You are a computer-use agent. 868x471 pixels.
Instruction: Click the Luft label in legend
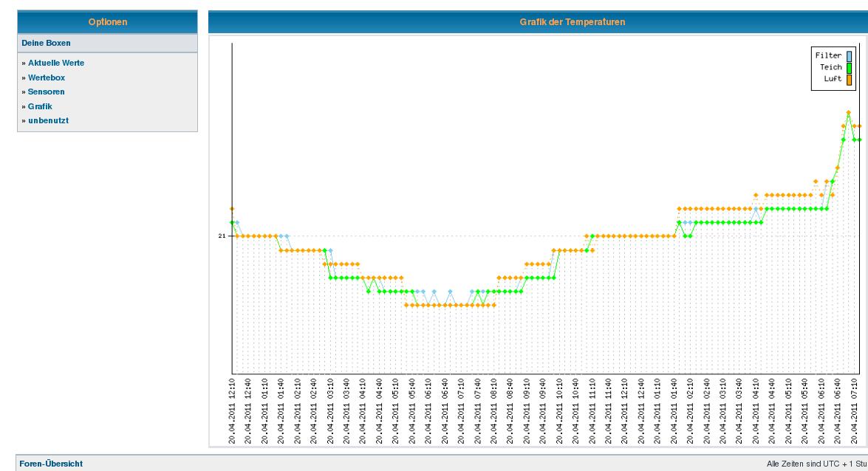[x=833, y=78]
